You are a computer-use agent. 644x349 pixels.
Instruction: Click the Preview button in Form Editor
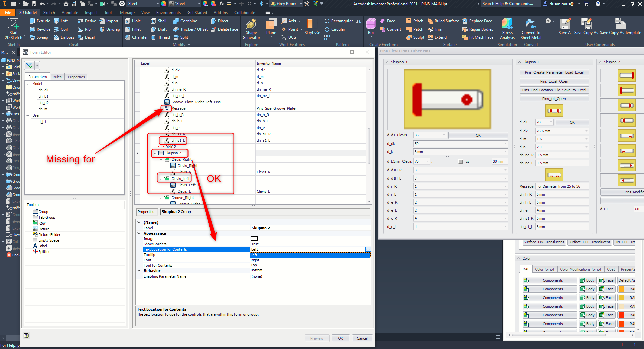(x=317, y=338)
